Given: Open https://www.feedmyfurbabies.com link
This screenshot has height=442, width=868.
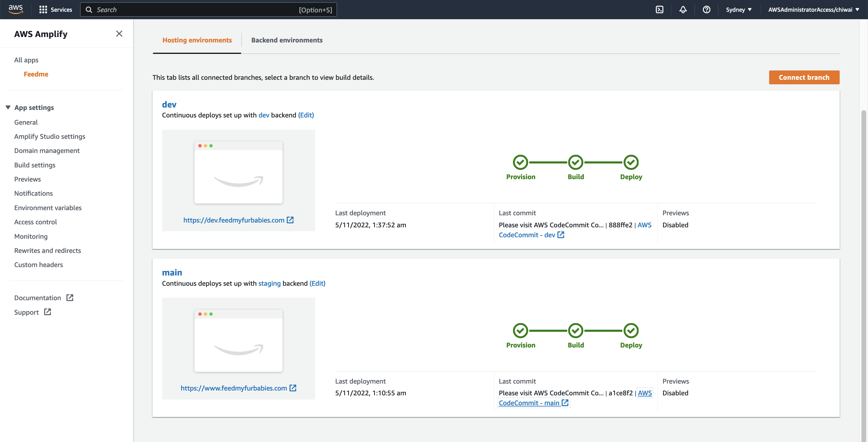Looking at the screenshot, I should (x=234, y=388).
